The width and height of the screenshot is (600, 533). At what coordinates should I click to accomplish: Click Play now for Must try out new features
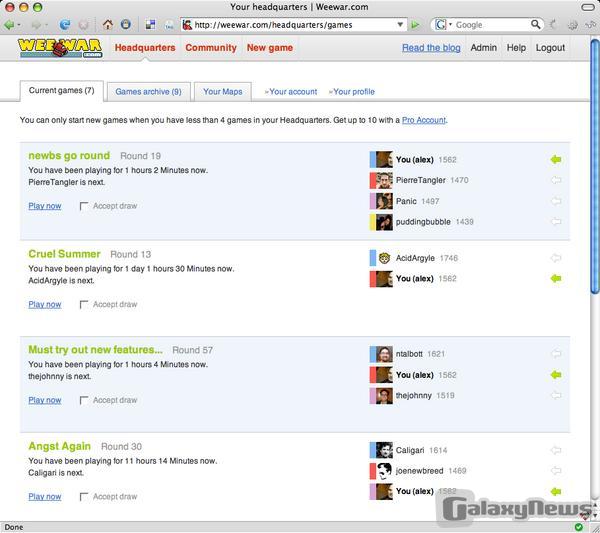[x=45, y=400]
